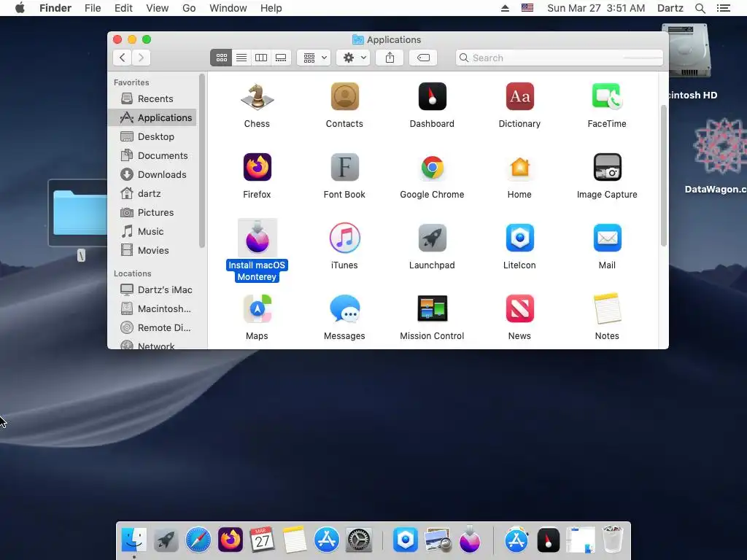Go back with the left chevron button
Image resolution: width=747 pixels, height=560 pixels.
[123, 58]
